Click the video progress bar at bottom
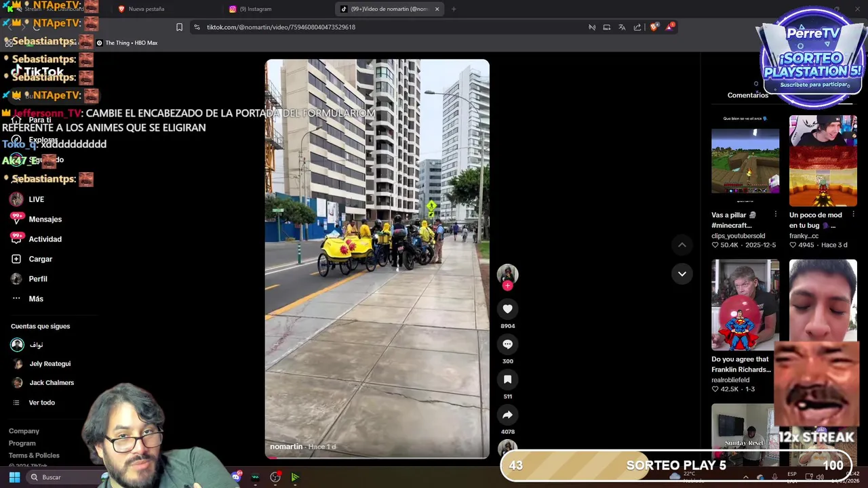Viewport: 868px width, 488px height. coord(377,457)
